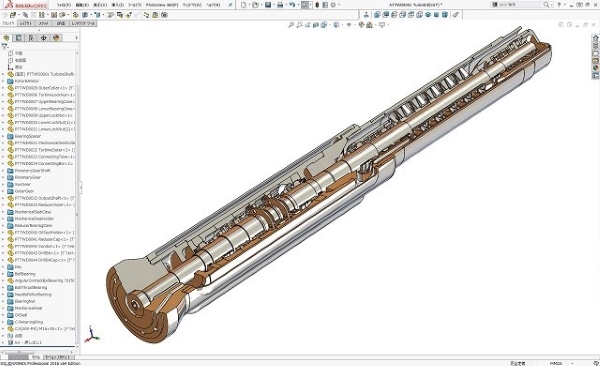Open the FeatureManager design tree tab
Viewport: 600px width, 366px height.
[x=6, y=38]
